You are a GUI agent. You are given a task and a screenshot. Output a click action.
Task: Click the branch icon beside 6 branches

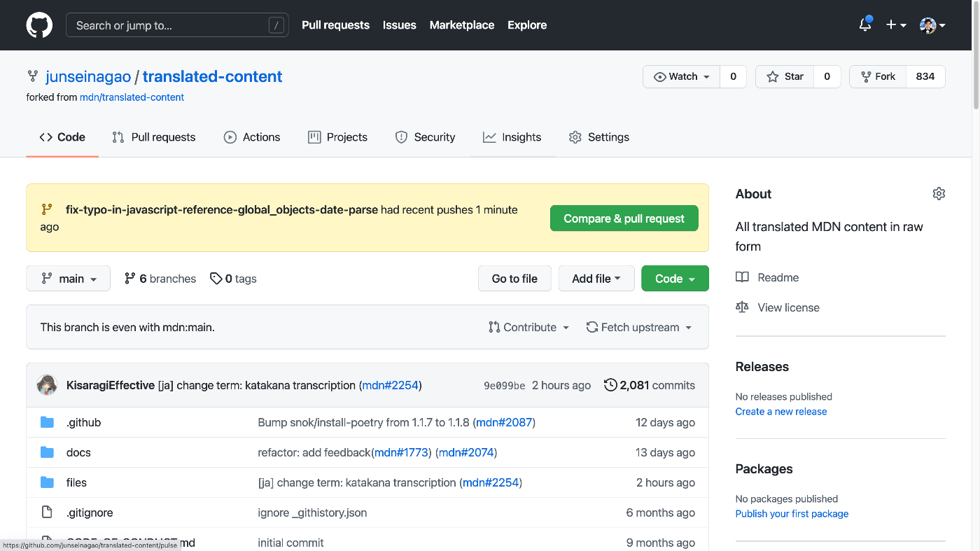pyautogui.click(x=129, y=279)
